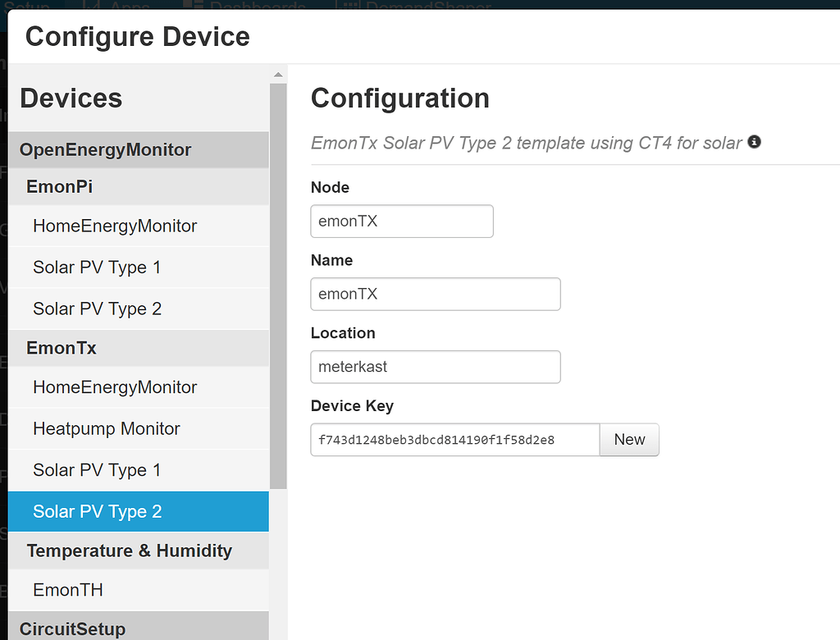Viewport: 840px width, 640px height.
Task: Select HomeEnergyMonitor under EmonPi
Action: [115, 226]
